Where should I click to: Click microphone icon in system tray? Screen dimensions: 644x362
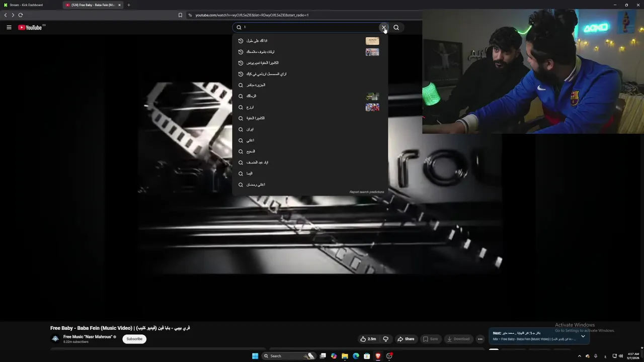point(596,356)
